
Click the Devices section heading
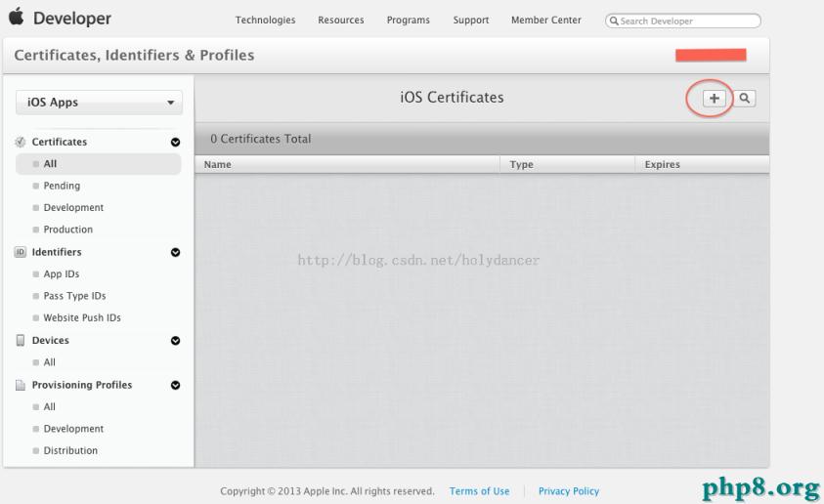pos(51,340)
